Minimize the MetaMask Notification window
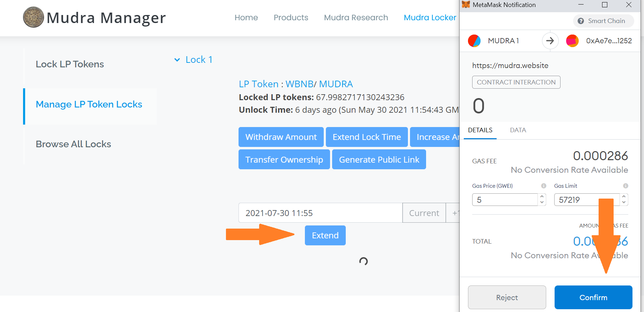 point(581,5)
